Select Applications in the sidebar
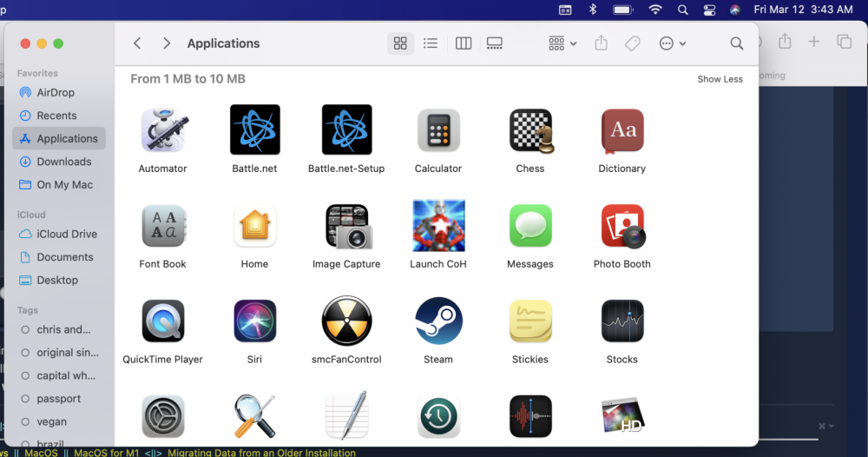 pyautogui.click(x=59, y=138)
